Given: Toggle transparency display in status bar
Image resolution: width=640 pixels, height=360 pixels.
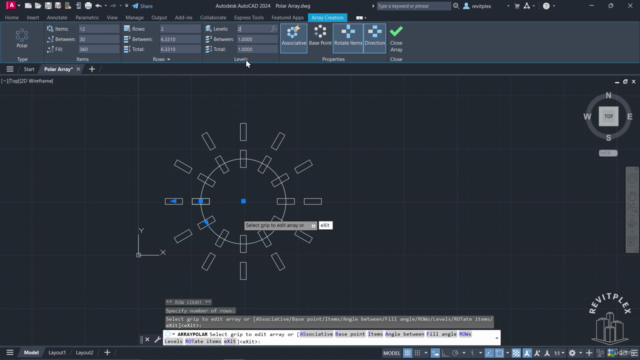Looking at the screenshot, I should [516, 353].
